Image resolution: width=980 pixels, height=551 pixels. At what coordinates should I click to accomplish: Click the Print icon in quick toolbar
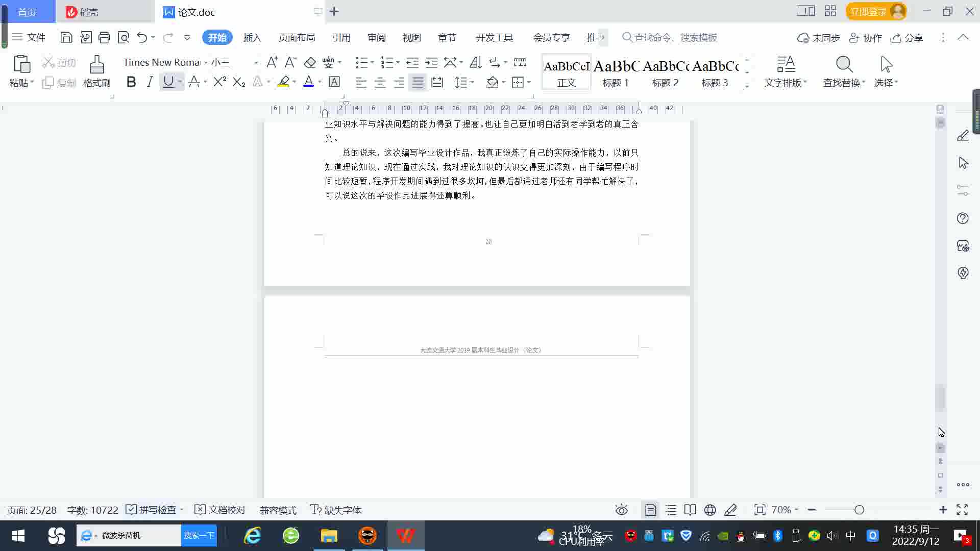(104, 37)
